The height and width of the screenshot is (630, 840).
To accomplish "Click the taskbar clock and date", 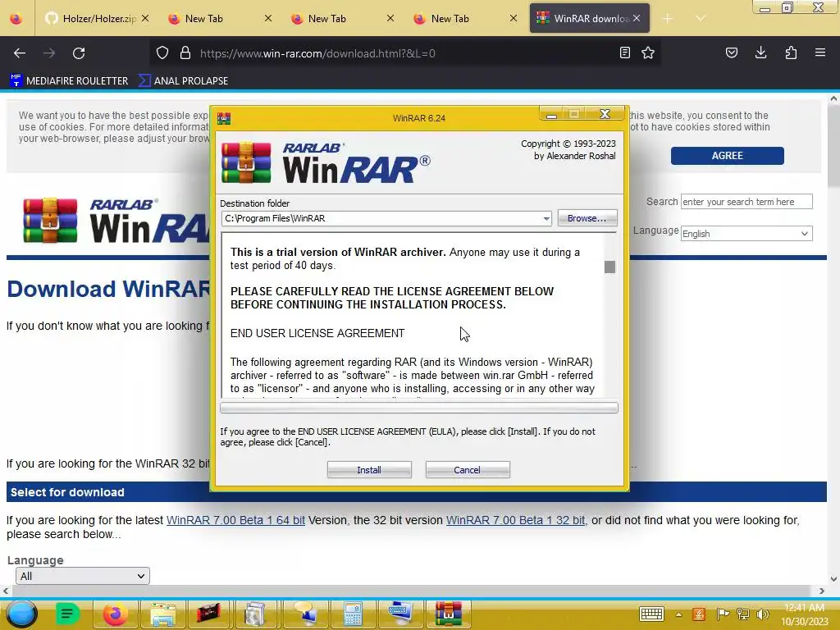I will (804, 614).
